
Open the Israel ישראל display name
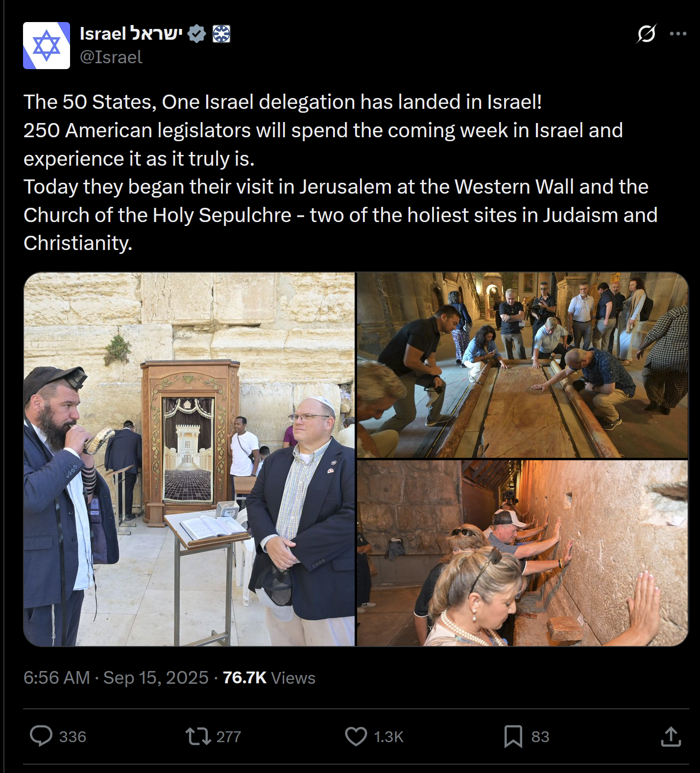click(131, 33)
